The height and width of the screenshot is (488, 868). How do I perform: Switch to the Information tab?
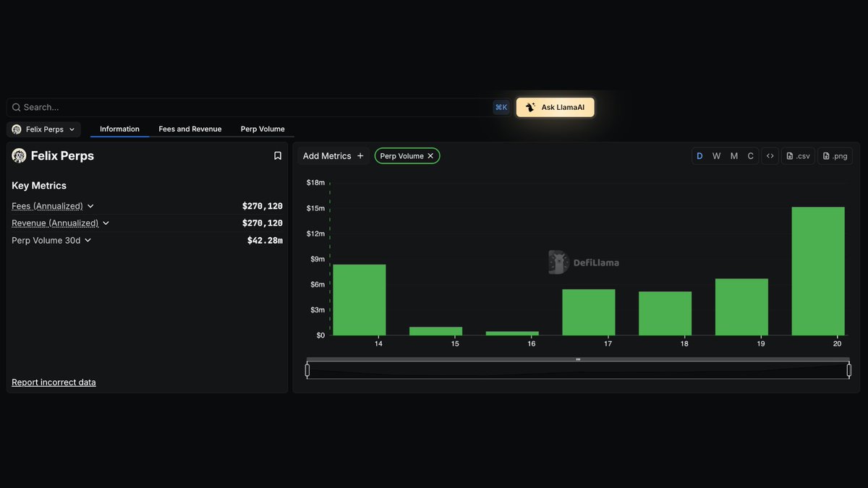coord(119,129)
